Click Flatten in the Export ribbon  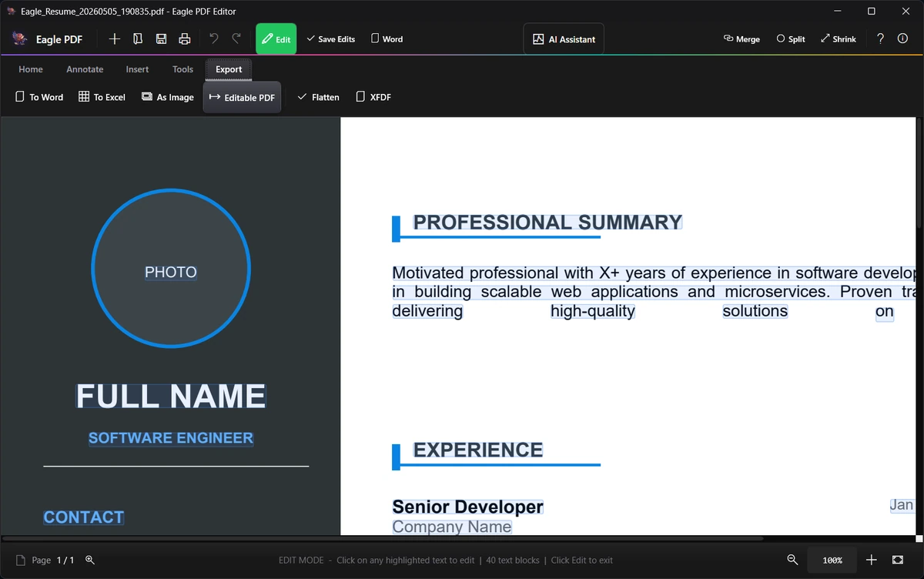point(318,97)
